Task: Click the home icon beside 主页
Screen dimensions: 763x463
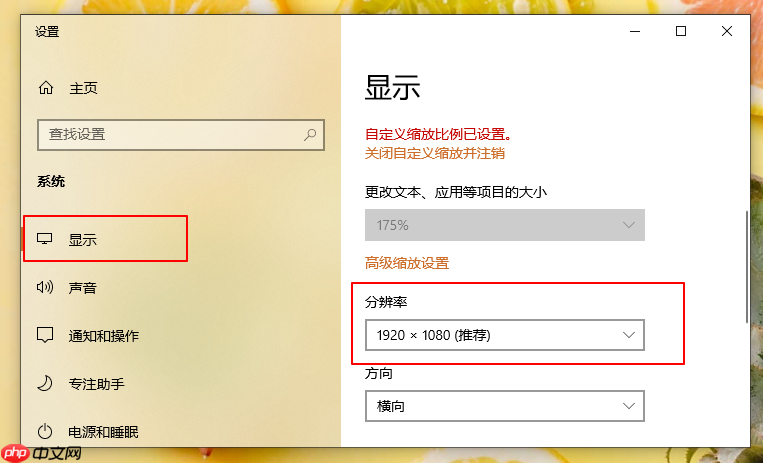Action: [x=45, y=88]
